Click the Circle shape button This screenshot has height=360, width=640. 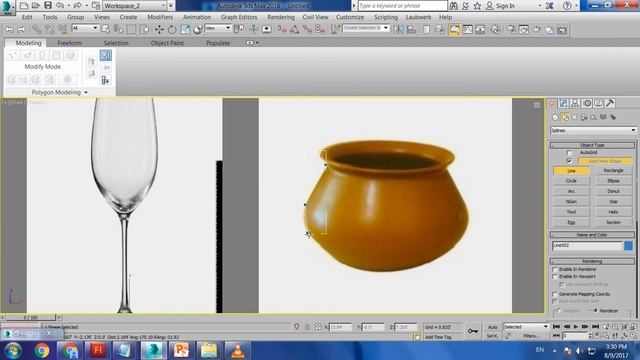pyautogui.click(x=571, y=181)
